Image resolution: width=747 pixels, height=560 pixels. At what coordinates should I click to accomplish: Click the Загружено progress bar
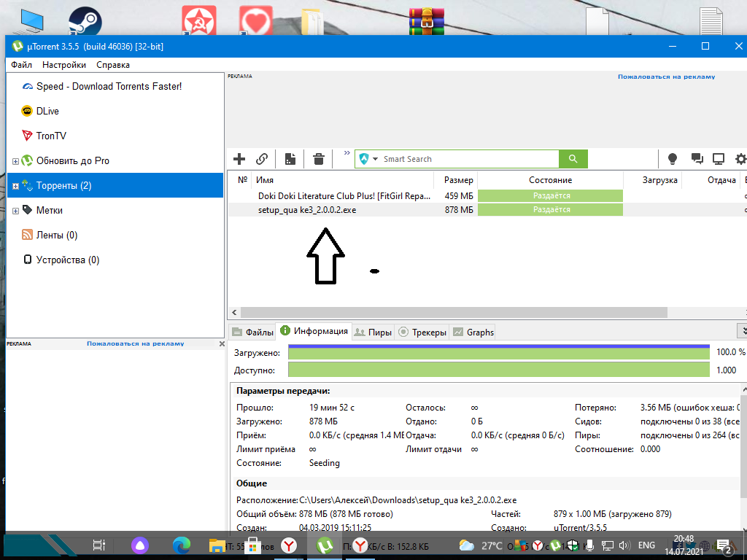pyautogui.click(x=499, y=352)
